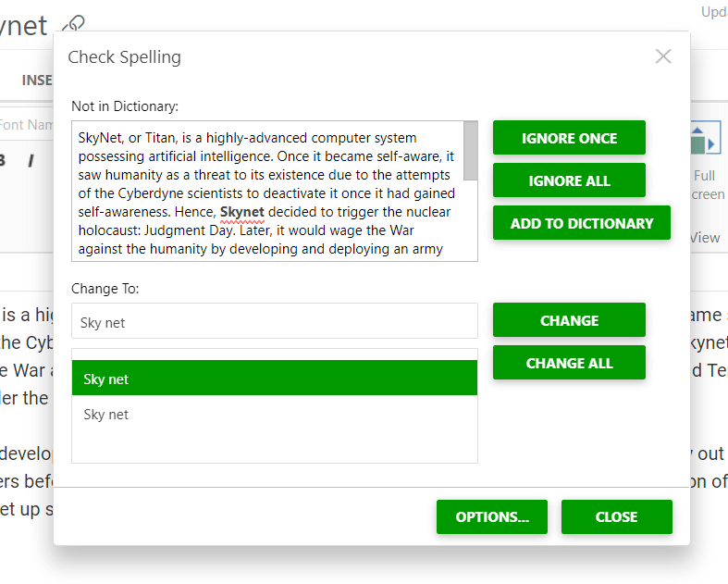Image resolution: width=728 pixels, height=584 pixels.
Task: Close the Check Spelling dialog with X
Action: (663, 56)
